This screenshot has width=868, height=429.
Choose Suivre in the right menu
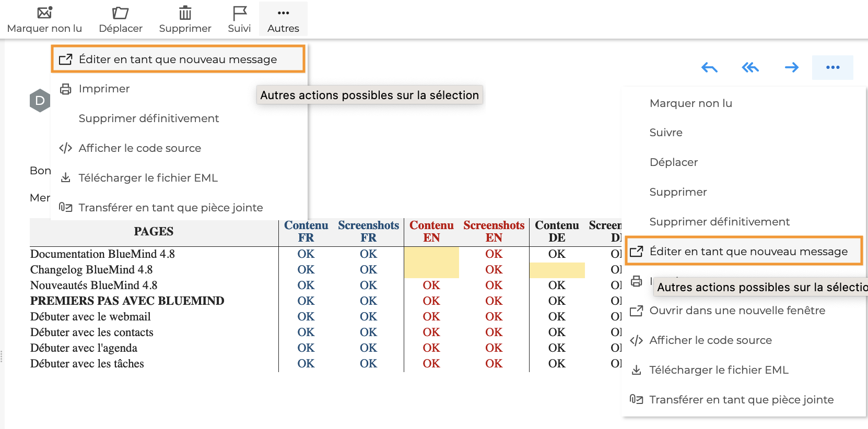point(666,133)
